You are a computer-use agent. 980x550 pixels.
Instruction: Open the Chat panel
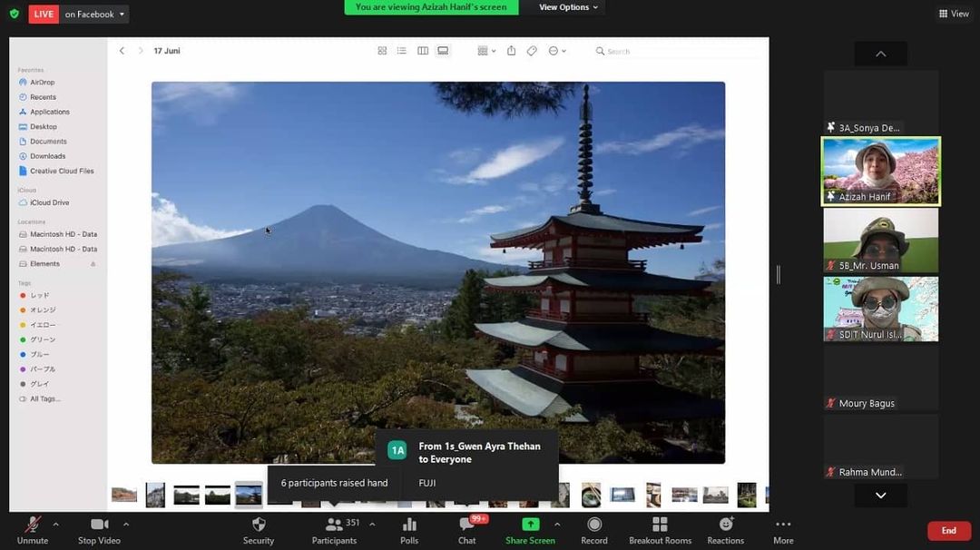point(466,525)
